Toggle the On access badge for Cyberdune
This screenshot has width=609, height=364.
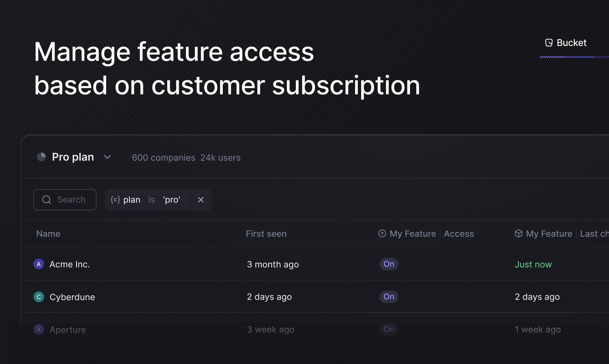click(x=389, y=297)
